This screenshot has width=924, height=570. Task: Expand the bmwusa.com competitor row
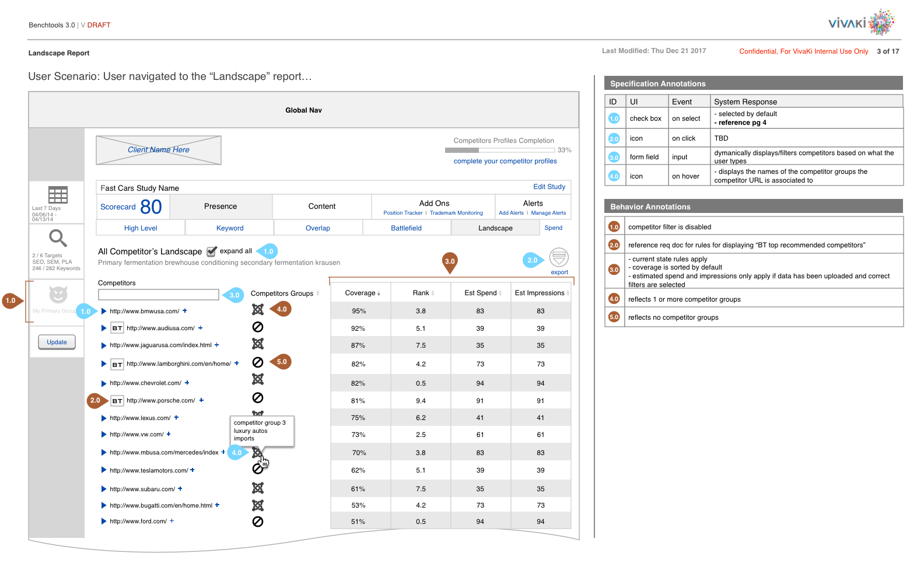(x=104, y=312)
